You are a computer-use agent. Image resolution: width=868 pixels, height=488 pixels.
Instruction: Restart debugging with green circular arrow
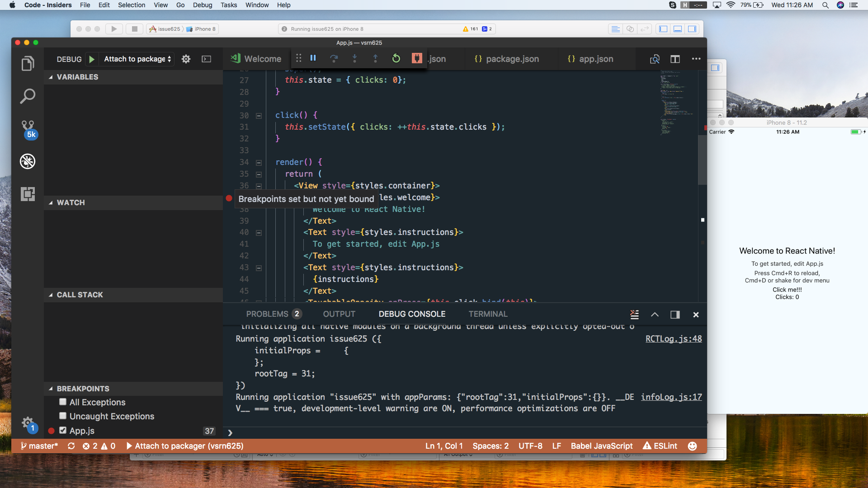point(396,58)
